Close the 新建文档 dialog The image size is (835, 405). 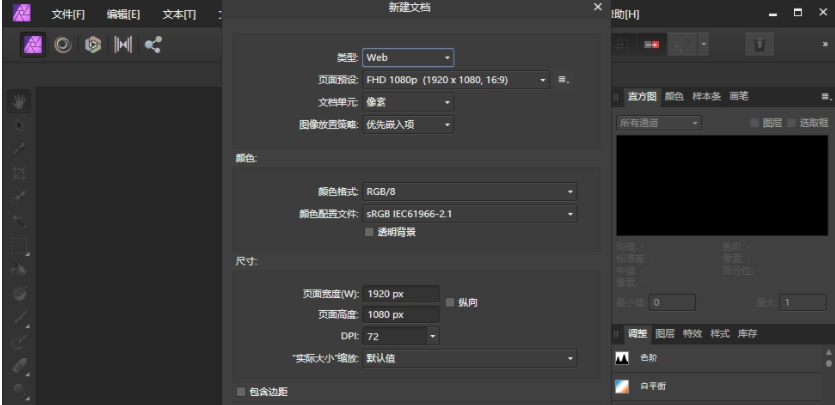point(598,7)
